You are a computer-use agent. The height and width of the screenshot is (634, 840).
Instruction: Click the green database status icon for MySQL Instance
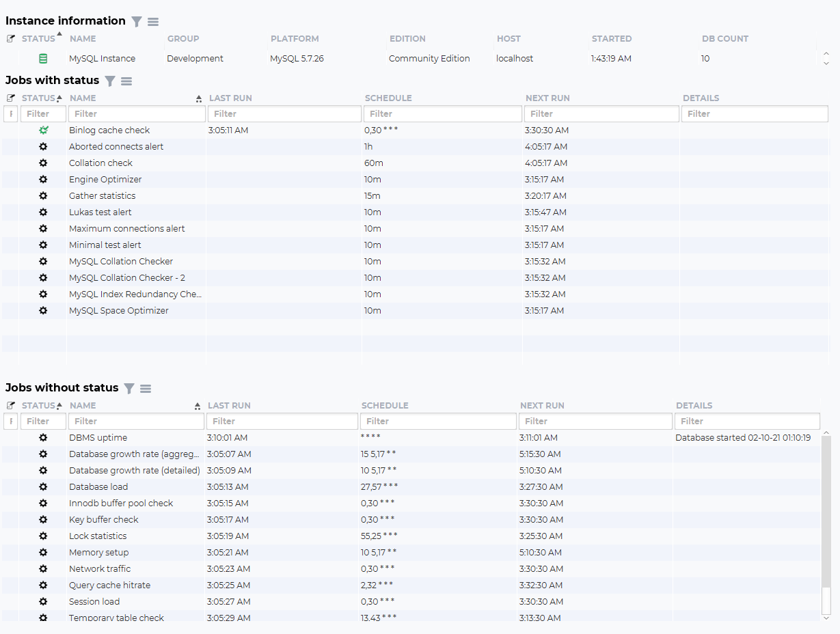43,59
